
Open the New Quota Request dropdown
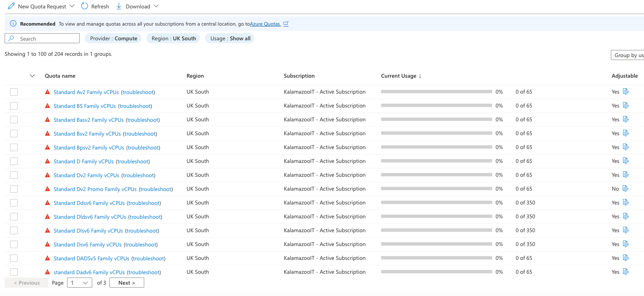[72, 6]
